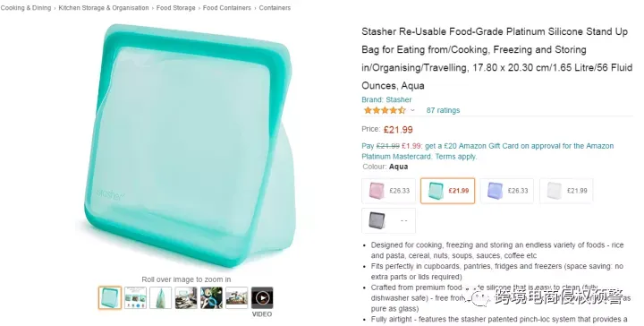Select the first aqua bag thumbnail

(110, 297)
